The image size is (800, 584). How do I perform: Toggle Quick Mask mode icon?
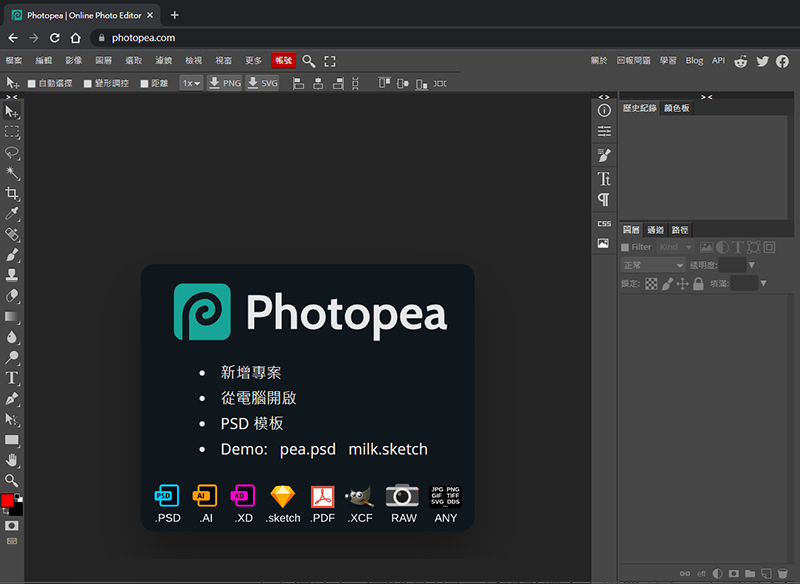pos(12,525)
